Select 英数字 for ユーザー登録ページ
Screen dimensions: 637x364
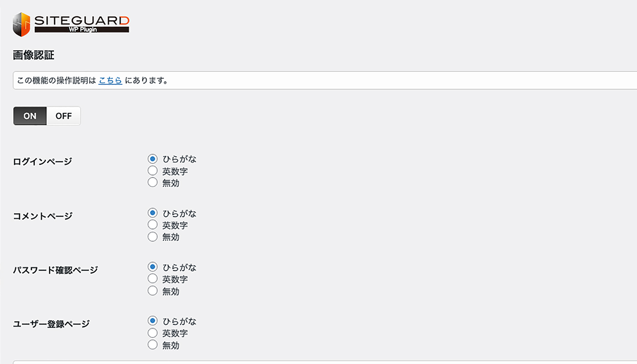pyautogui.click(x=152, y=333)
